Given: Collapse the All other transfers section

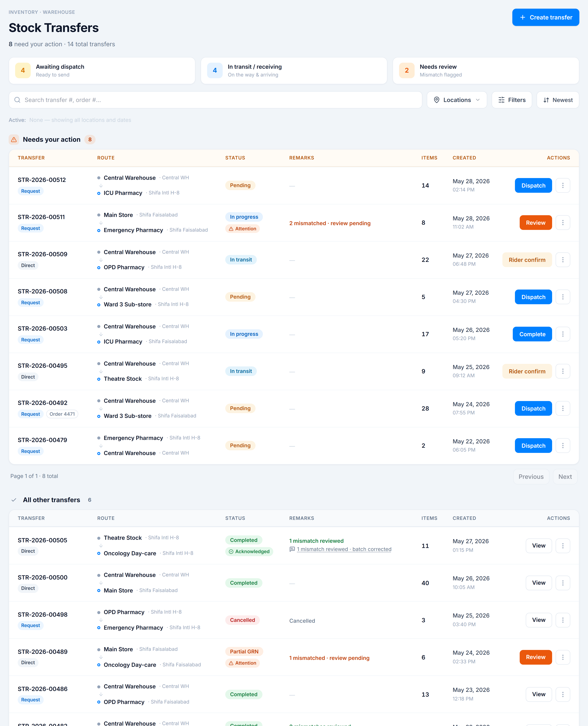Looking at the screenshot, I should pyautogui.click(x=14, y=500).
